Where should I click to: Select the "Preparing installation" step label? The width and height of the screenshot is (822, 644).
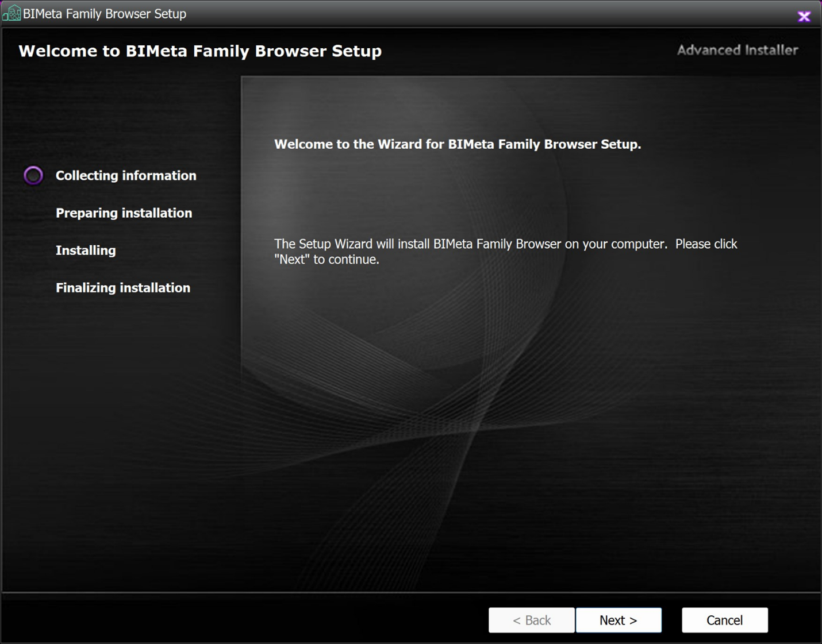click(x=124, y=213)
